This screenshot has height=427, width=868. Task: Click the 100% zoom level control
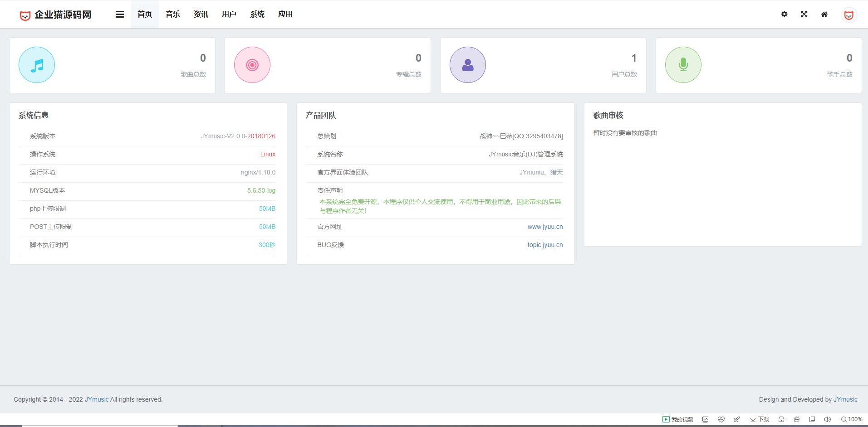852,419
